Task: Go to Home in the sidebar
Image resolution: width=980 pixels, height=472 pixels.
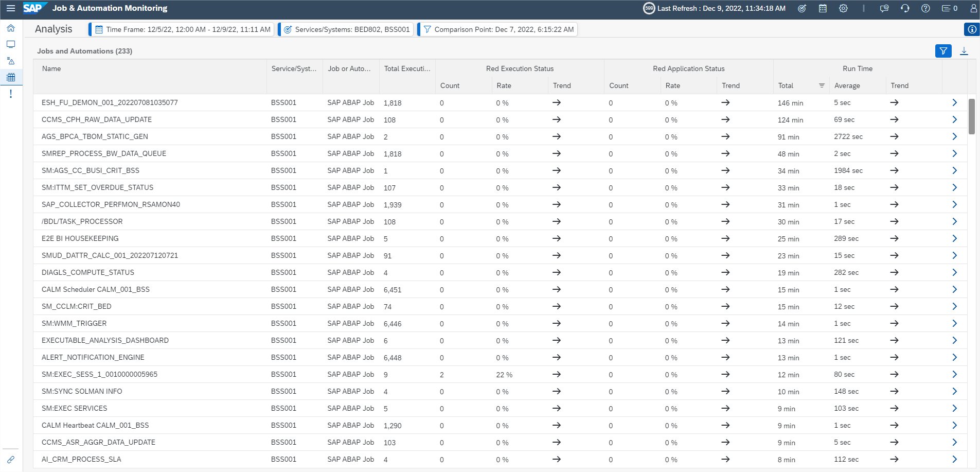Action: [x=11, y=28]
